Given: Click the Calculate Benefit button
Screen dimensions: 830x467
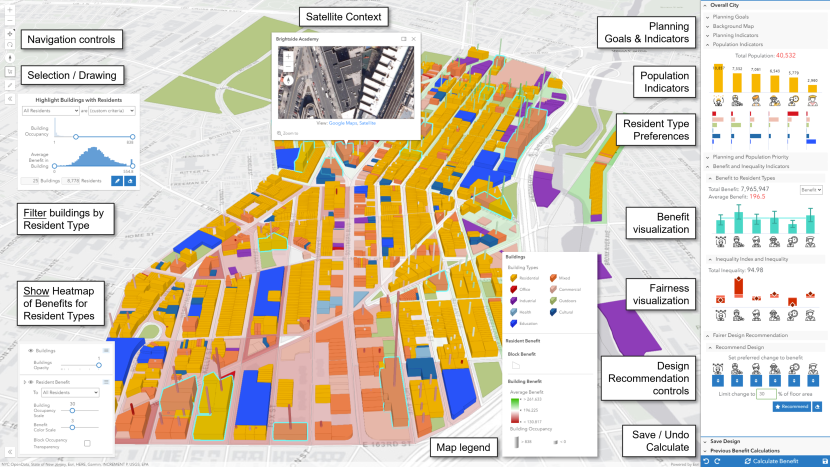Looking at the screenshot, I should click(x=771, y=462).
